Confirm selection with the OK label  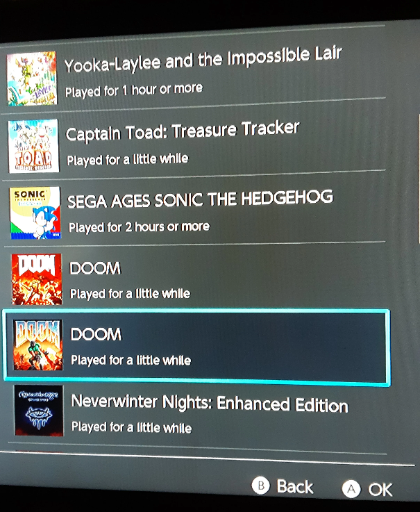[x=380, y=490]
